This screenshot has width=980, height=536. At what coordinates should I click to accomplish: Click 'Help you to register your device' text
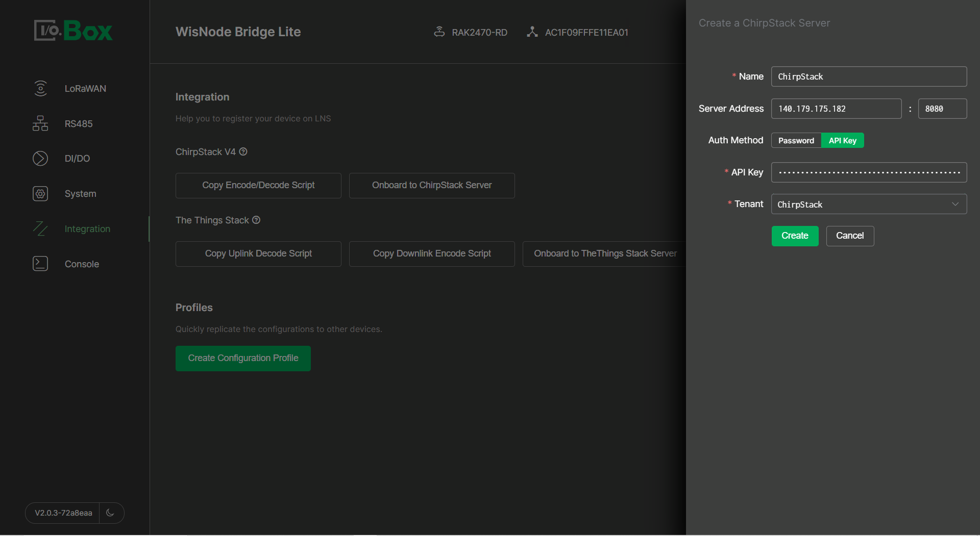[x=253, y=118]
